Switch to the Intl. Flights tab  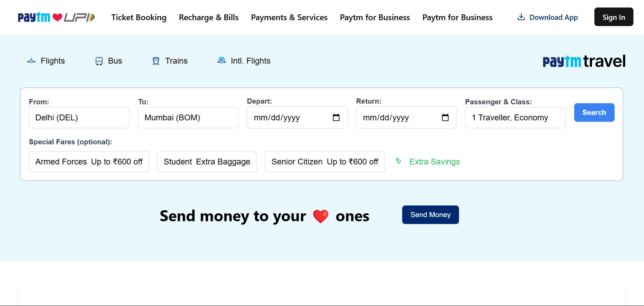pyautogui.click(x=244, y=61)
